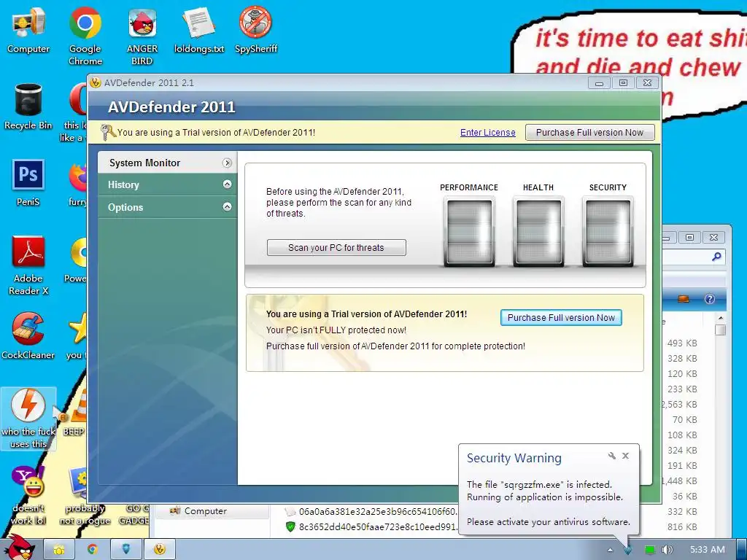Select file 8c3652dd40e50faae723e8c10eed991
The width and height of the screenshot is (747, 560).
(371, 527)
